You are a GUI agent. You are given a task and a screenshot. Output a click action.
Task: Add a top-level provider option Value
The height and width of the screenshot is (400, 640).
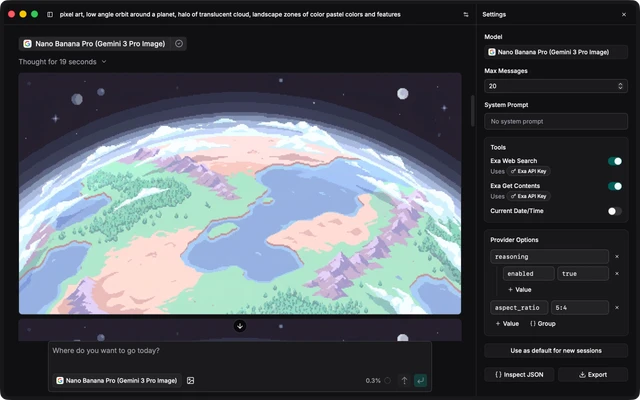click(507, 324)
